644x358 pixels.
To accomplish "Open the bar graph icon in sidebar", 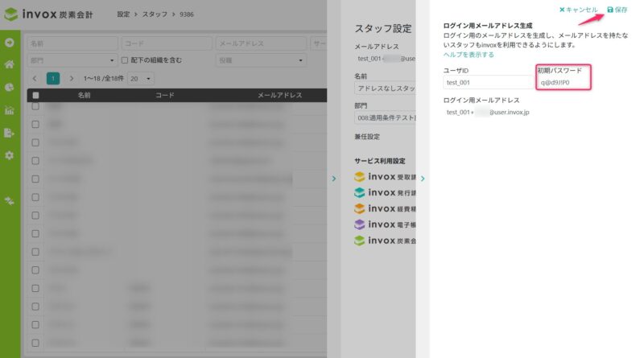I will pyautogui.click(x=10, y=110).
